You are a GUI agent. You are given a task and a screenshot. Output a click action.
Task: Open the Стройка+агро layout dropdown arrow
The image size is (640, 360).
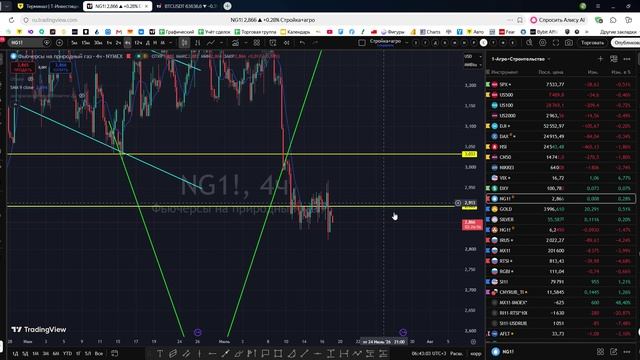point(407,42)
